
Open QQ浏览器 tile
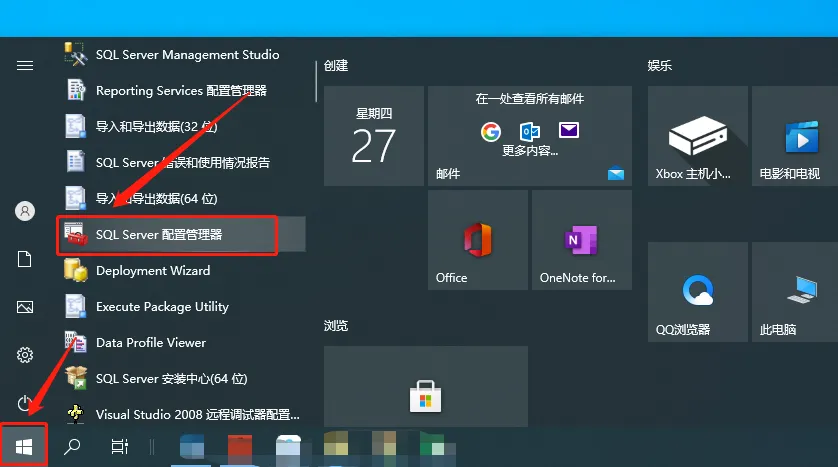[697, 292]
